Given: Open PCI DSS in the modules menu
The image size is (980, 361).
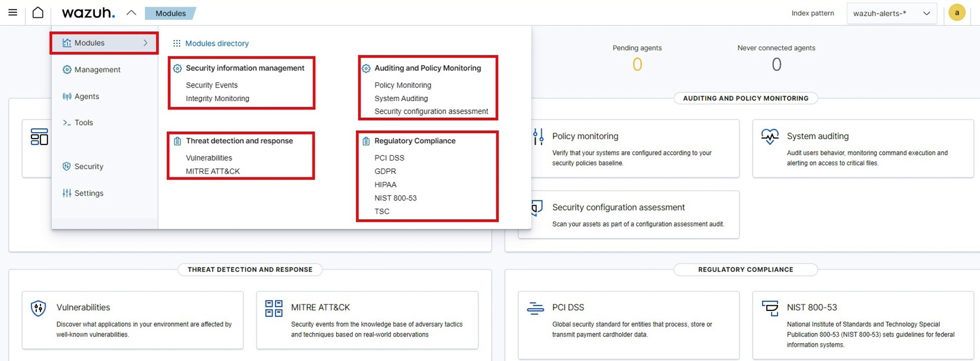Looking at the screenshot, I should pyautogui.click(x=390, y=158).
